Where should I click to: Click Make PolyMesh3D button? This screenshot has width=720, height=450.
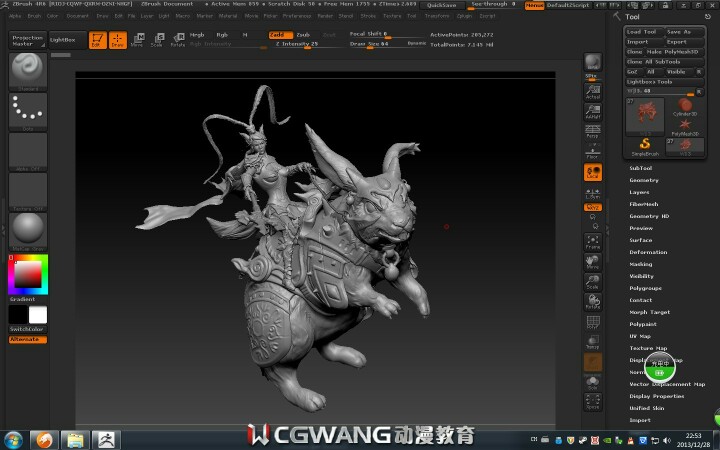tap(675, 52)
